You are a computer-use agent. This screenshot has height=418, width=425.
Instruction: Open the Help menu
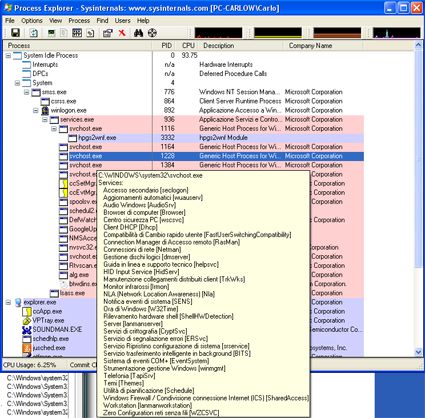click(x=143, y=21)
